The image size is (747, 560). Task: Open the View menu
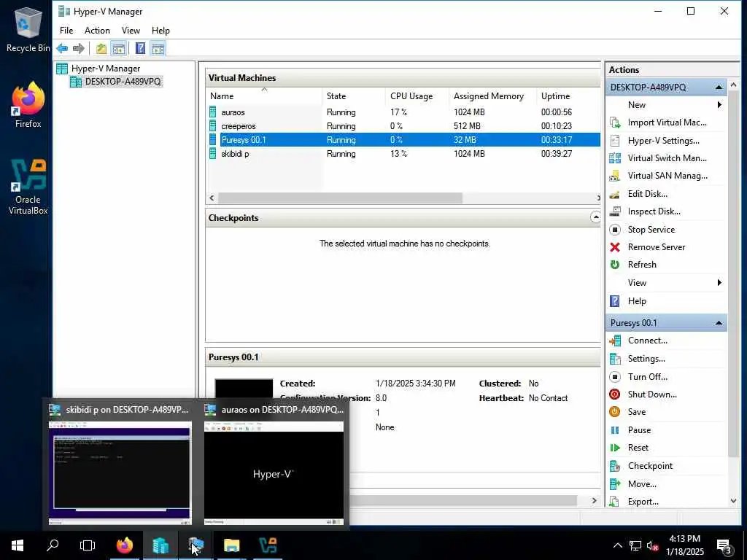[x=131, y=31]
